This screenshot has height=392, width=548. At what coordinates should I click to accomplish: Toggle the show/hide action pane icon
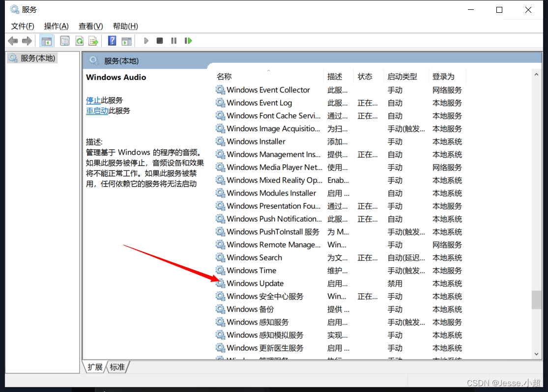click(x=126, y=41)
